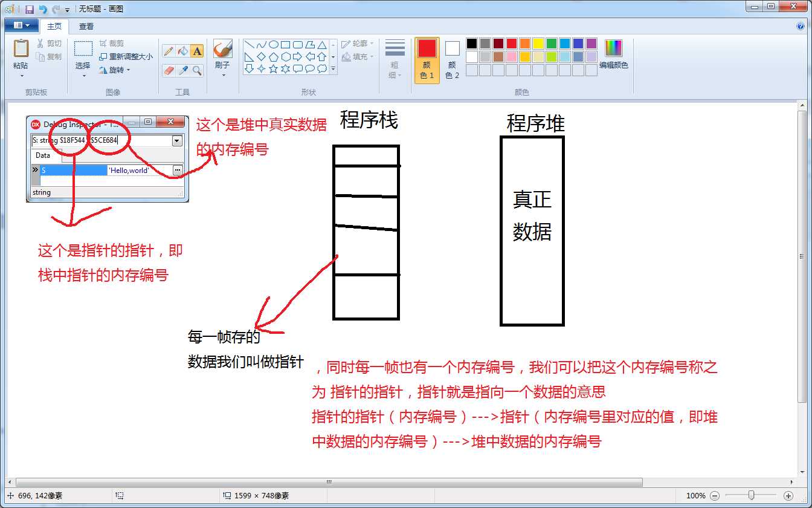Expand the shapes gallery more arrow
The image size is (812, 508).
pyautogui.click(x=333, y=70)
